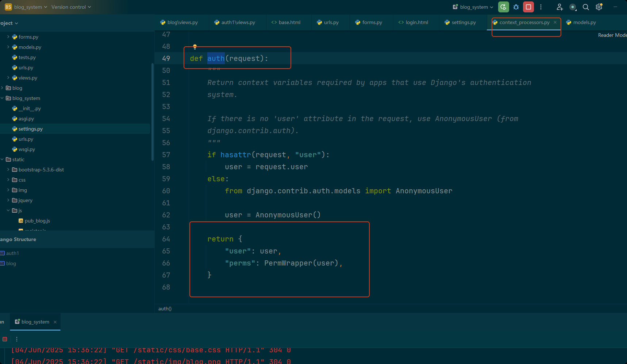
Task: Close the blog_system run tab
Action: coord(55,322)
